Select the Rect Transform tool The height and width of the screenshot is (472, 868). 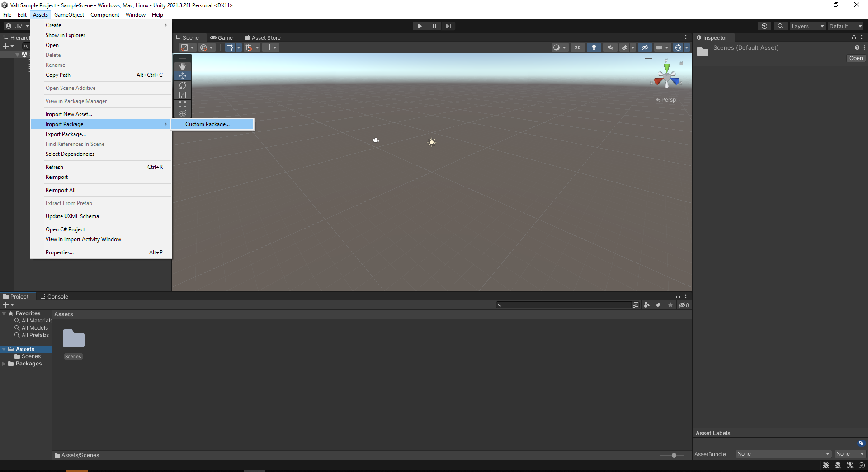click(x=183, y=104)
